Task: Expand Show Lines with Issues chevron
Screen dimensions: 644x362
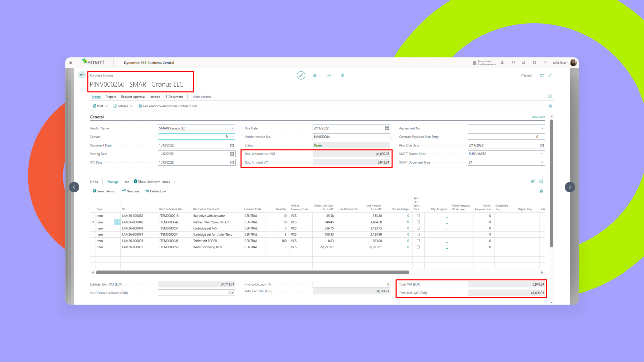Action: [174, 182]
